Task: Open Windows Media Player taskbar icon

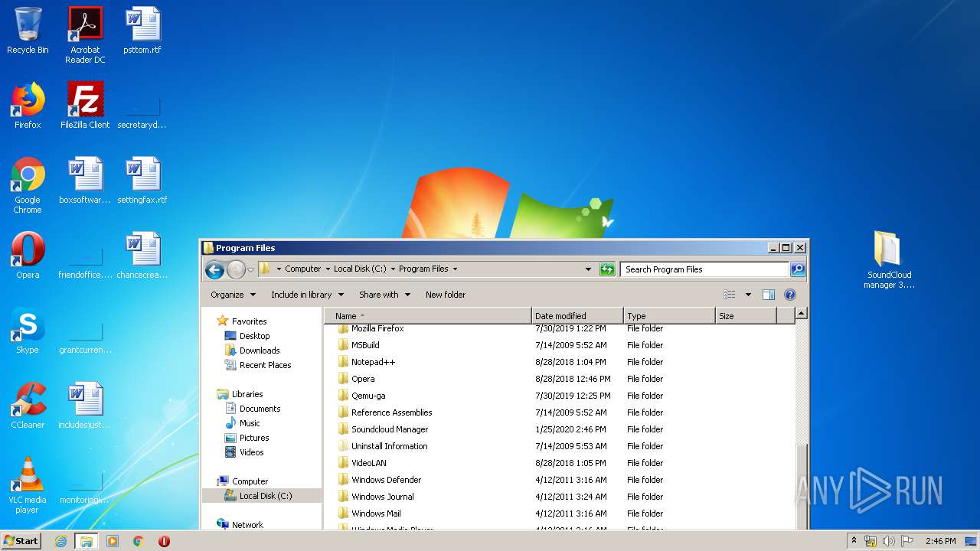Action: pos(113,541)
